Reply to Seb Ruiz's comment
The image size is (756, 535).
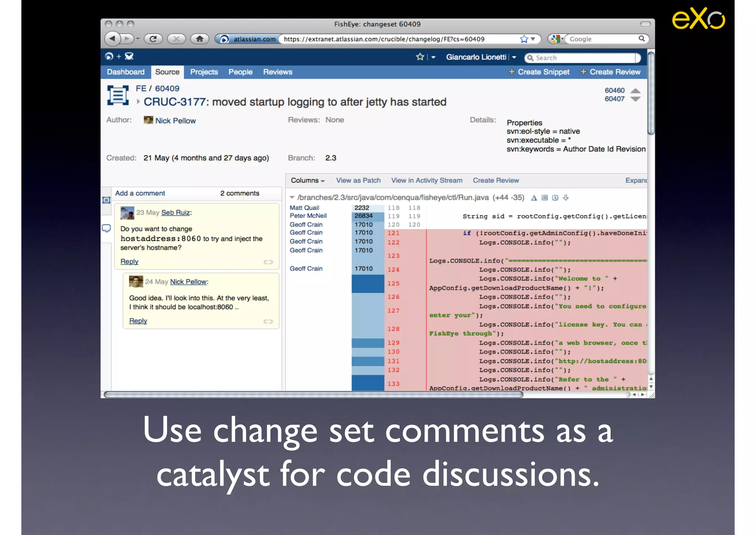pyautogui.click(x=129, y=262)
